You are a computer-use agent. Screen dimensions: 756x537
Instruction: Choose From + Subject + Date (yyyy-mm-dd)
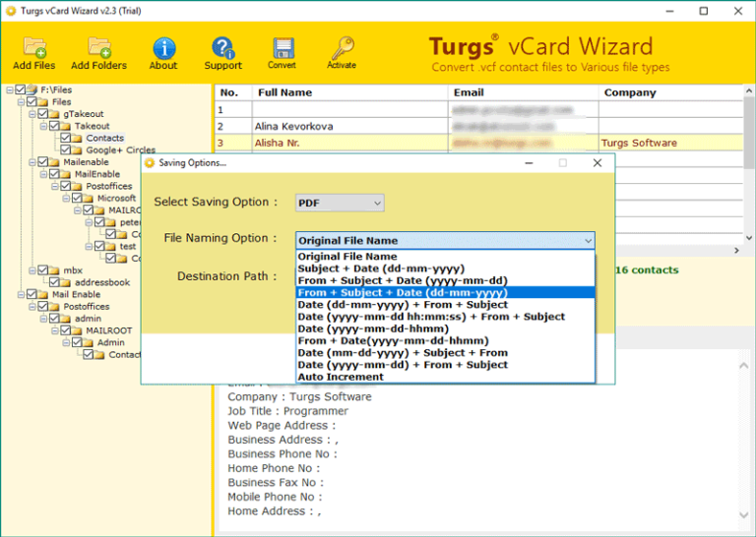pos(446,280)
